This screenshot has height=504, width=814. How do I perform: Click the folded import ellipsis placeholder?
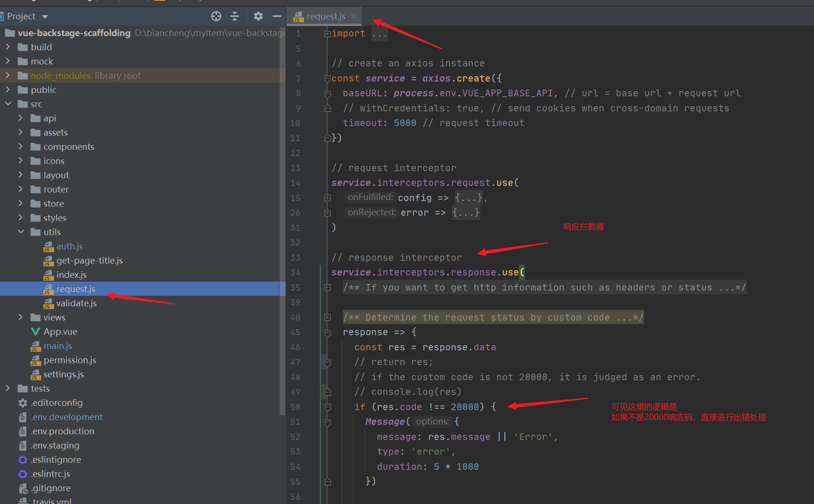click(x=379, y=34)
